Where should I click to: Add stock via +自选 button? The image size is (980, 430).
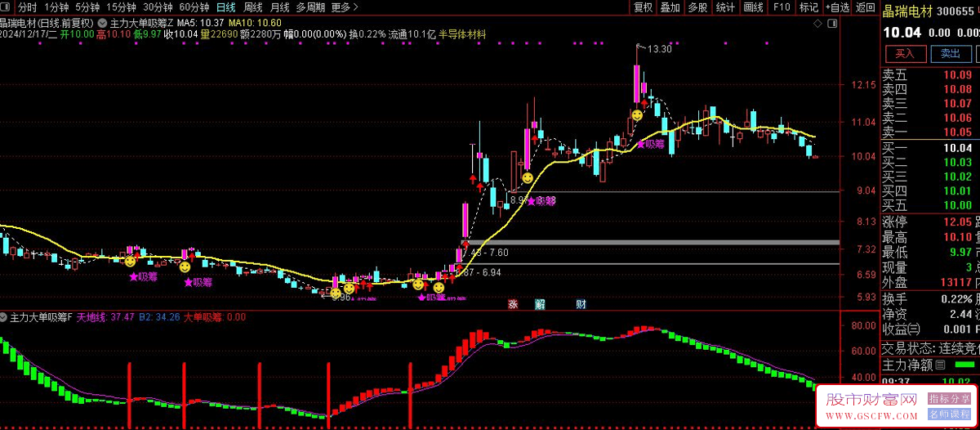[837, 7]
